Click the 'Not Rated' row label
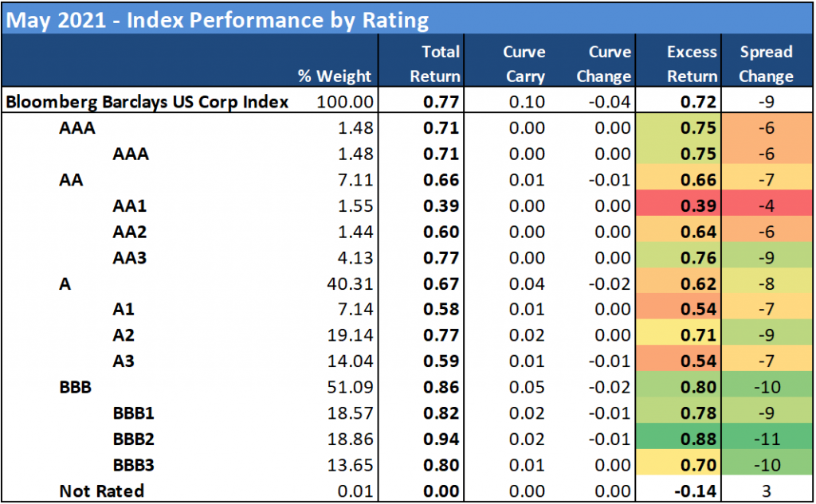The height and width of the screenshot is (504, 816). [x=101, y=491]
